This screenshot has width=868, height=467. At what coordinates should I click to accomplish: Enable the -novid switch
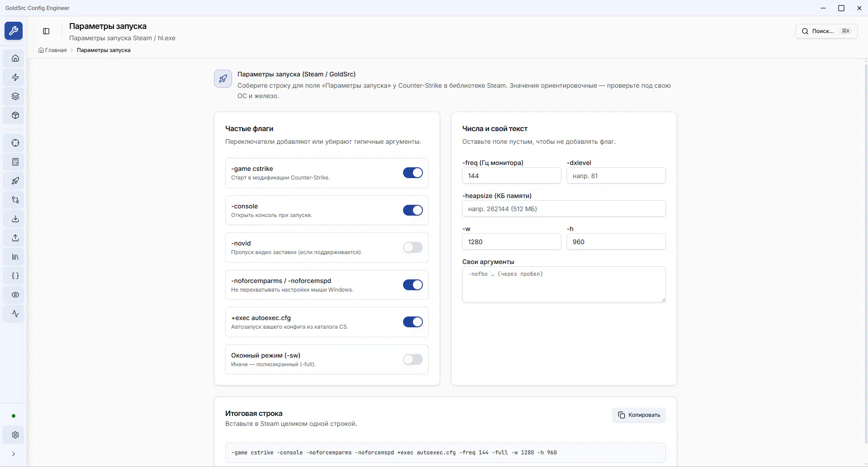pos(413,247)
